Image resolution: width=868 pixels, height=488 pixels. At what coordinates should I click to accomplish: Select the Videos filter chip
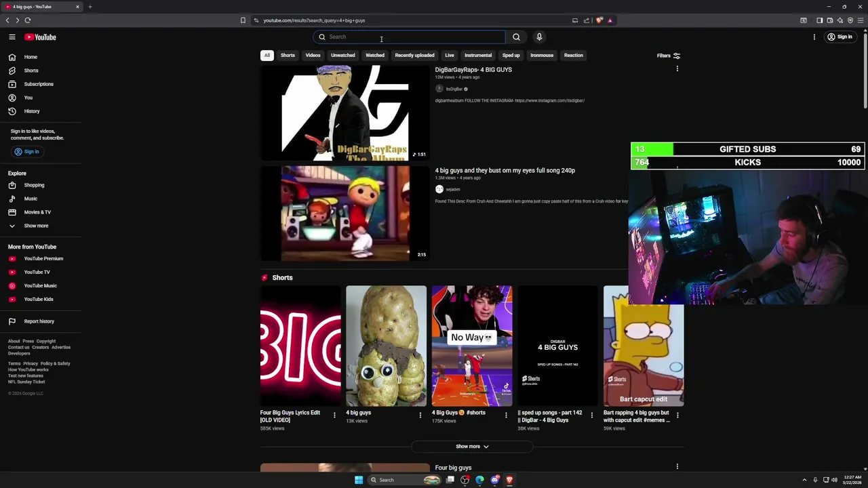coord(313,56)
